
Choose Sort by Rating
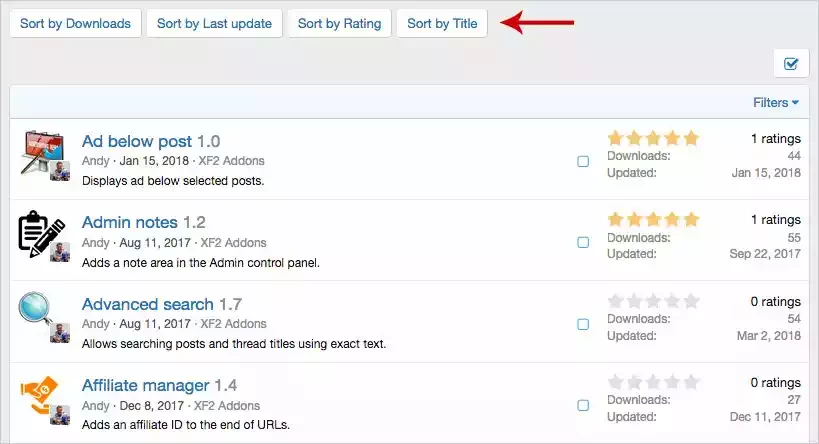pos(340,24)
